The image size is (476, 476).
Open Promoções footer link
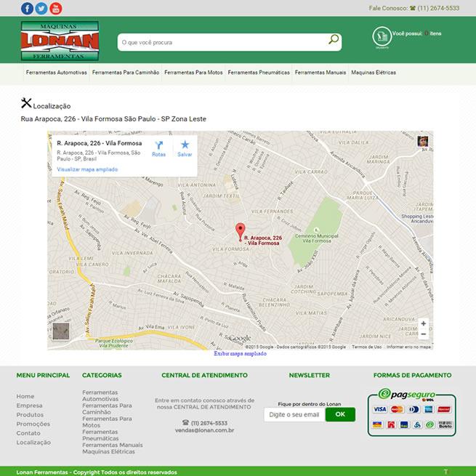tap(33, 424)
